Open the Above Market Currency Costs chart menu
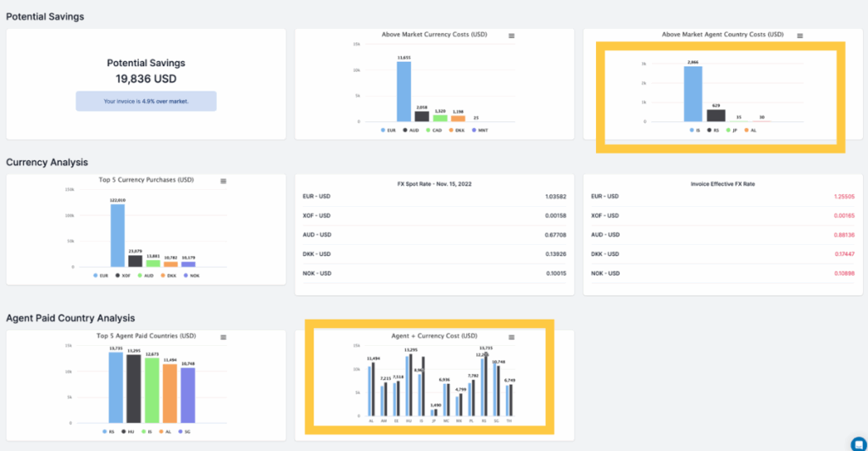 tap(511, 36)
